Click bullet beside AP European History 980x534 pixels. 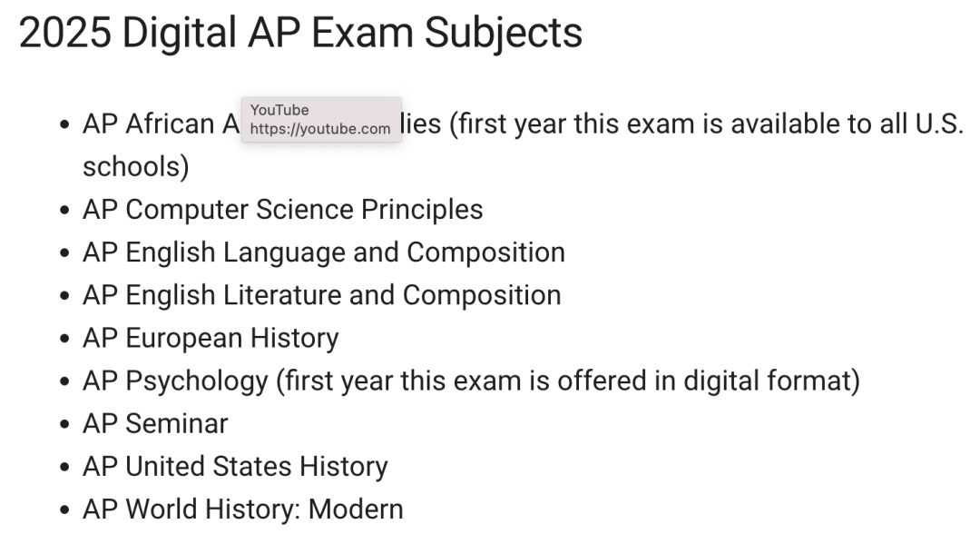pos(64,339)
